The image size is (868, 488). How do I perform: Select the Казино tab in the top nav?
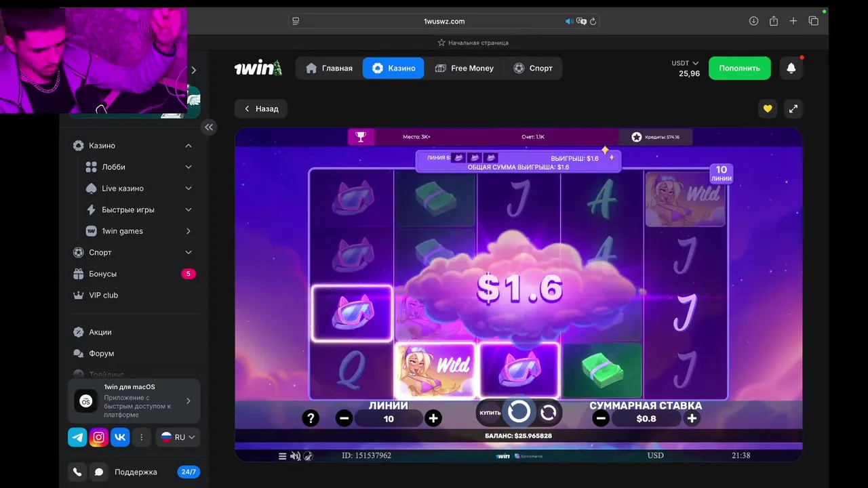coord(393,68)
